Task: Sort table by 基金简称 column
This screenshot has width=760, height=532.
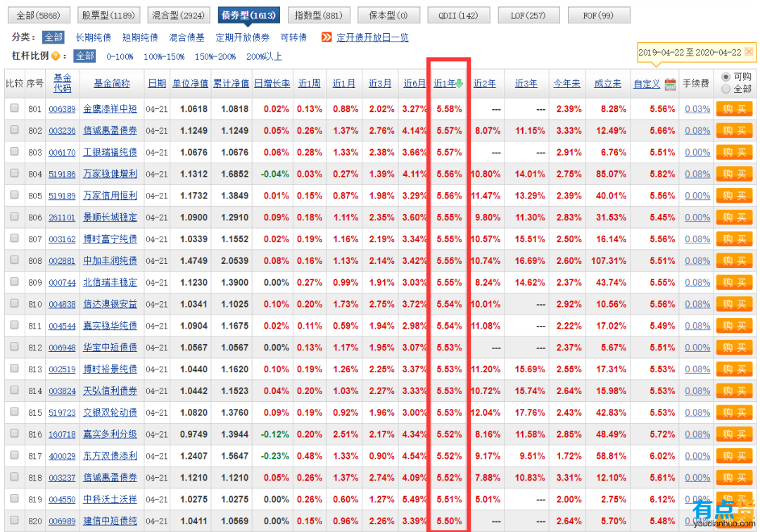Action: [112, 83]
